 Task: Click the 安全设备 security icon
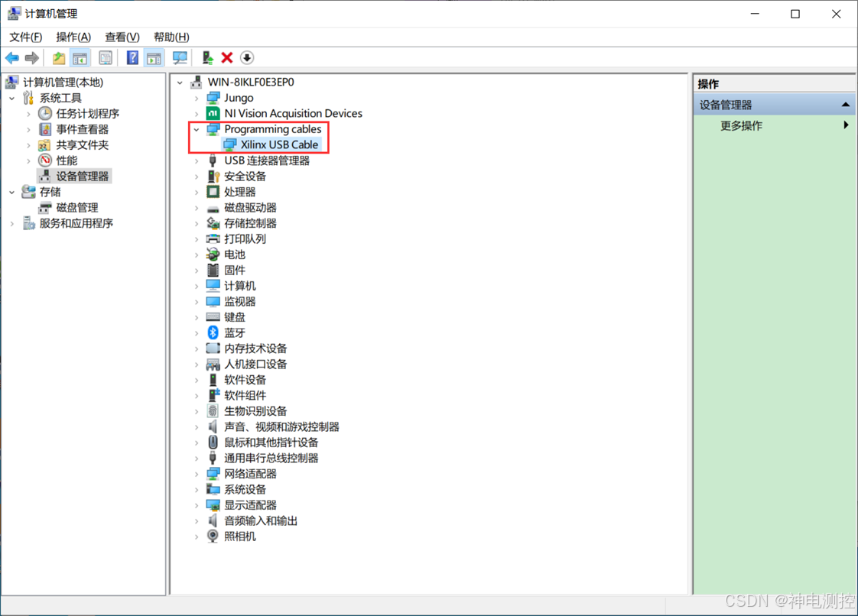pos(213,176)
